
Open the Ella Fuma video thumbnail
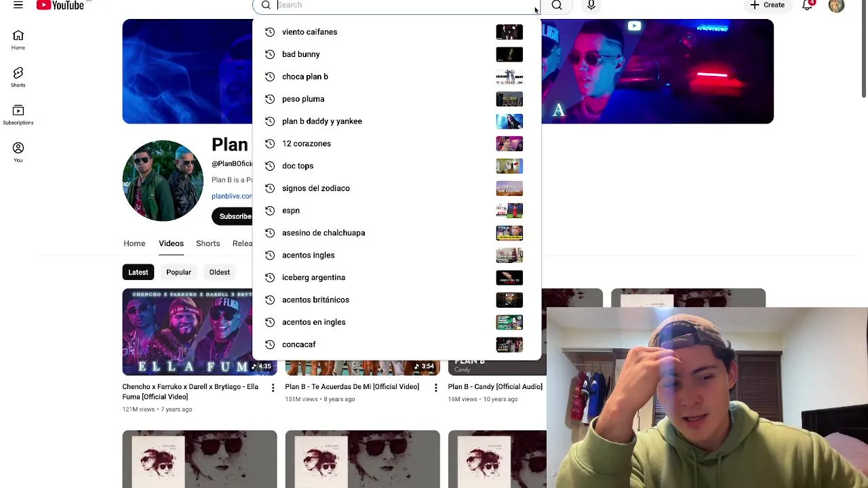point(188,332)
